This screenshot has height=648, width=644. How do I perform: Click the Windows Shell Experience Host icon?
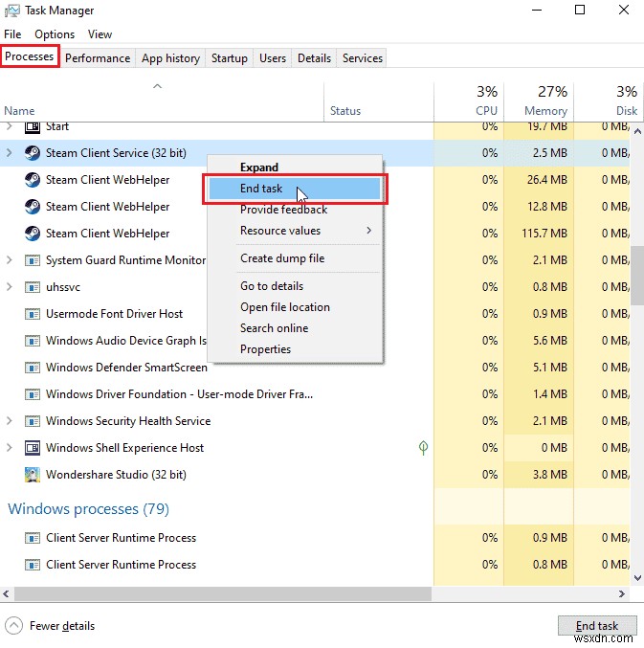pos(32,447)
